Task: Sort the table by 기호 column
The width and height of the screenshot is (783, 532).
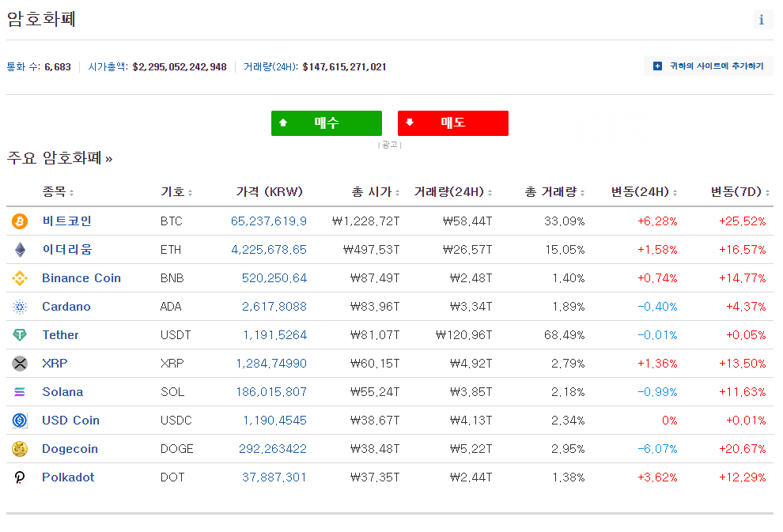Action: (x=176, y=191)
